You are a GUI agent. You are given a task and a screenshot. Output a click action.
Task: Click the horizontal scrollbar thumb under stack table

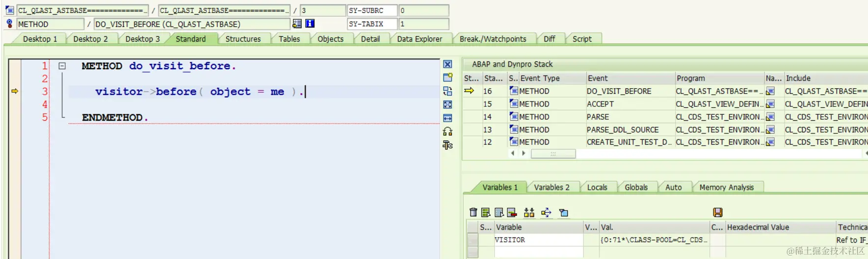(553, 154)
